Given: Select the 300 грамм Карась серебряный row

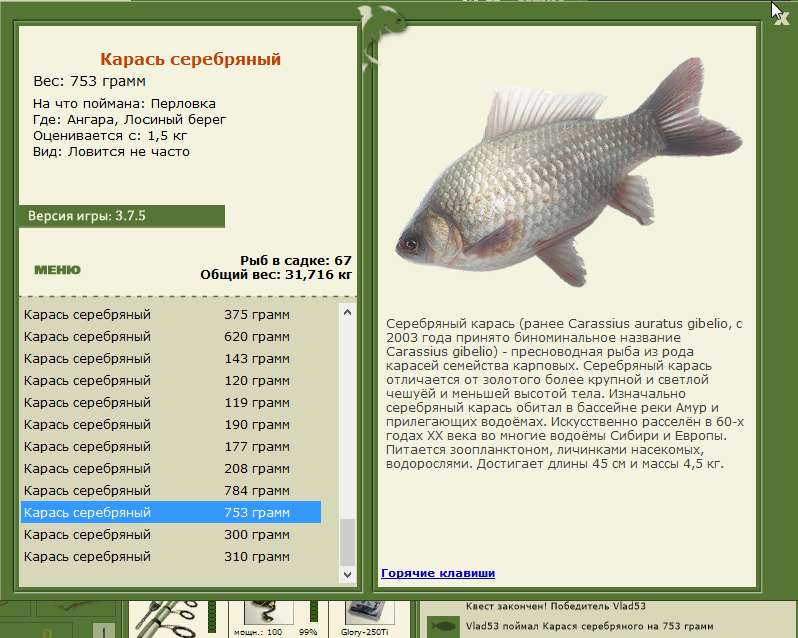Looking at the screenshot, I should pos(171,534).
